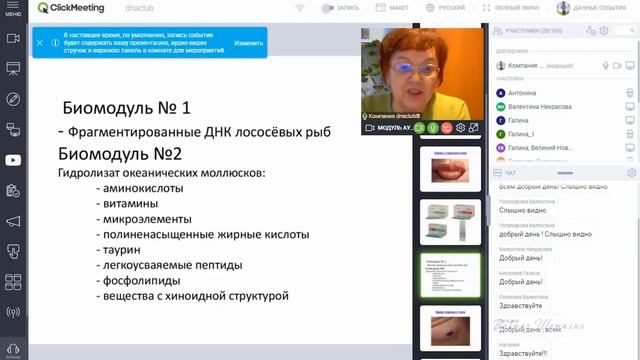
Task: Open the live streaming broadcast icon
Action: click(x=13, y=312)
